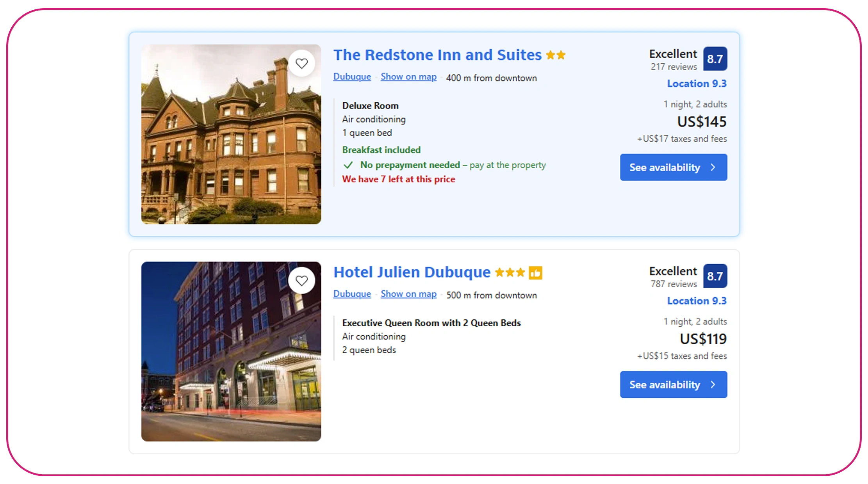This screenshot has height=484, width=868.
Task: Click +US$17 taxes and fees
Action: pos(682,139)
